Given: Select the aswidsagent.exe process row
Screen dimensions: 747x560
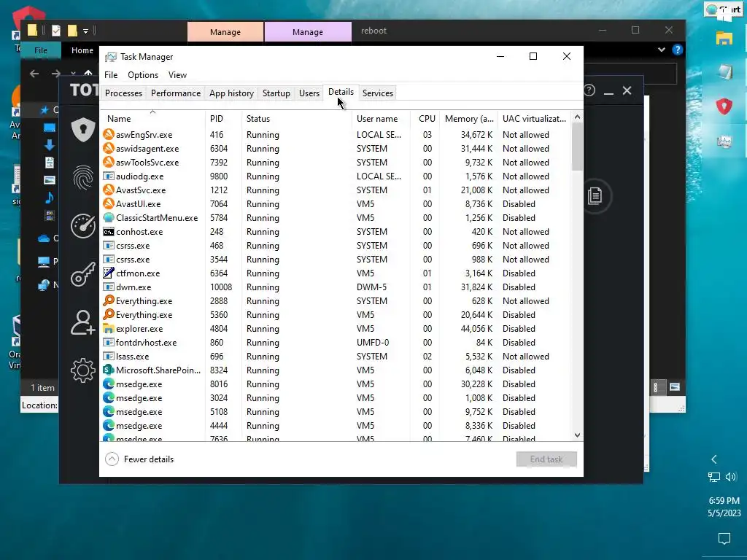Looking at the screenshot, I should tap(336, 149).
